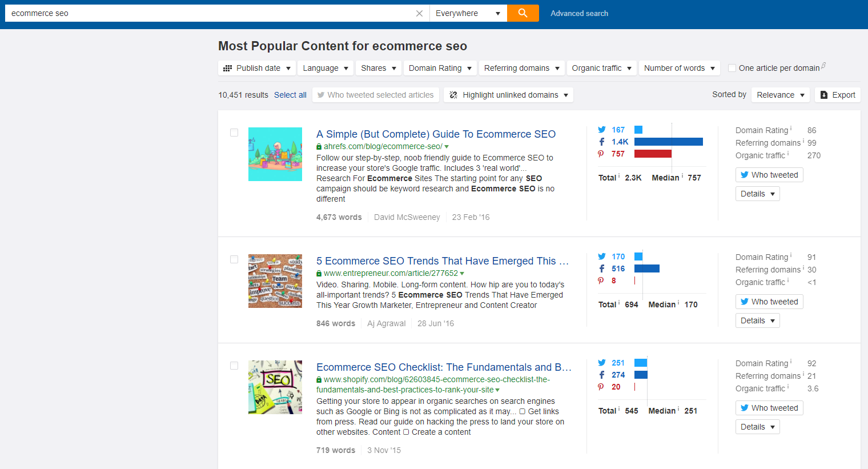Open the Referring domains filter dropdown
Viewport: 868px width, 469px height.
tap(522, 68)
